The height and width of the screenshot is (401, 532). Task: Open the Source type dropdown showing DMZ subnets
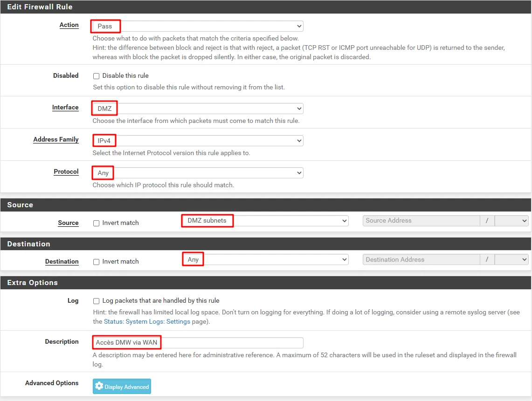tap(265, 221)
